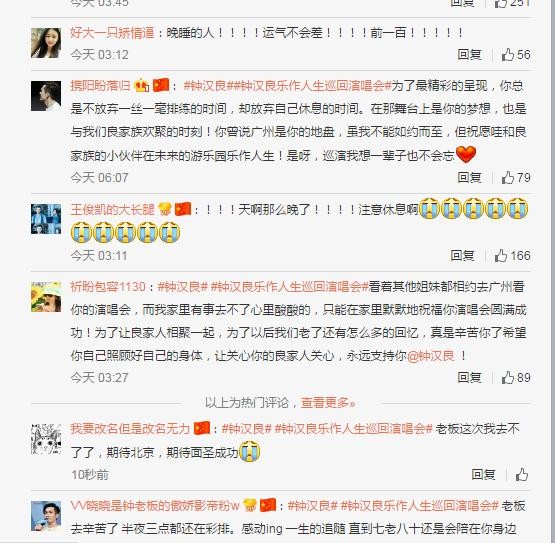Click the crown badge next to 王俊凯的大长腿
Viewport: 555px width, 543px height.
165,209
